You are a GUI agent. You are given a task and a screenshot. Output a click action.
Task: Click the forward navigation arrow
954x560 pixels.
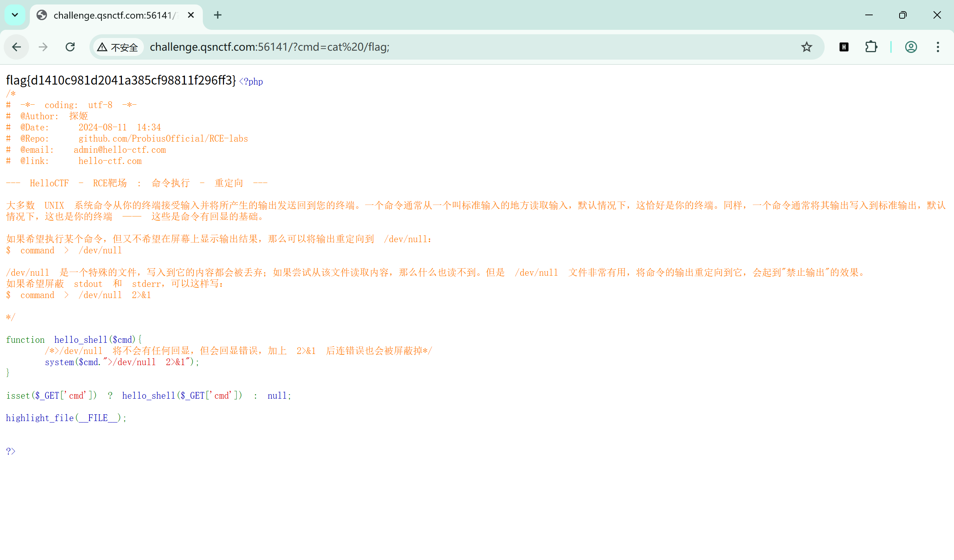43,47
